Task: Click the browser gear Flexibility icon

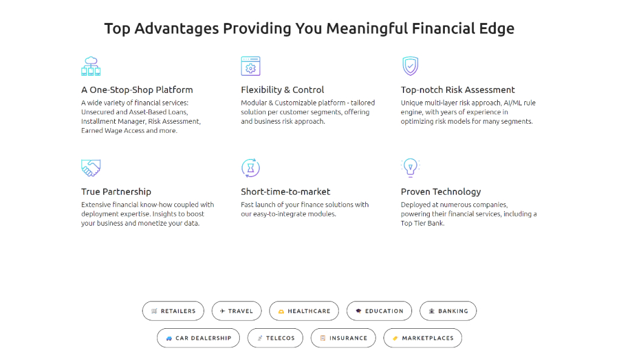Action: coord(250,66)
